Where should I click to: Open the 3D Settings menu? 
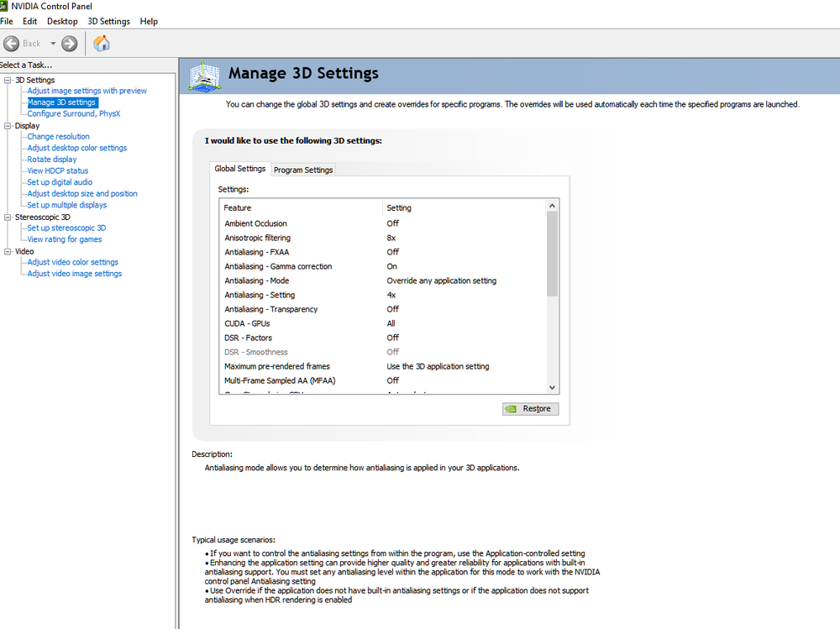point(108,22)
